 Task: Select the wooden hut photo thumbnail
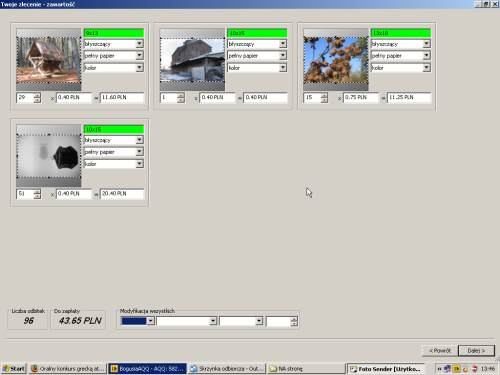pos(49,60)
